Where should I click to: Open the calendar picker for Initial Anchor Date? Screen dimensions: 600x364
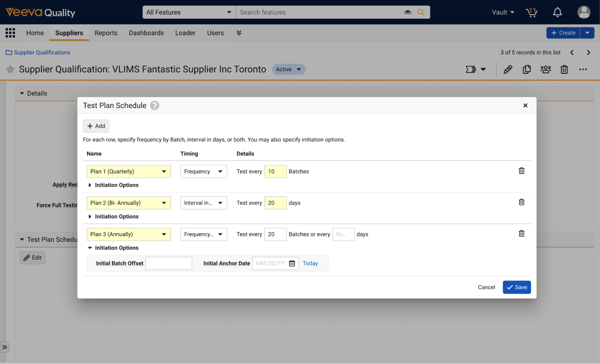coord(292,263)
